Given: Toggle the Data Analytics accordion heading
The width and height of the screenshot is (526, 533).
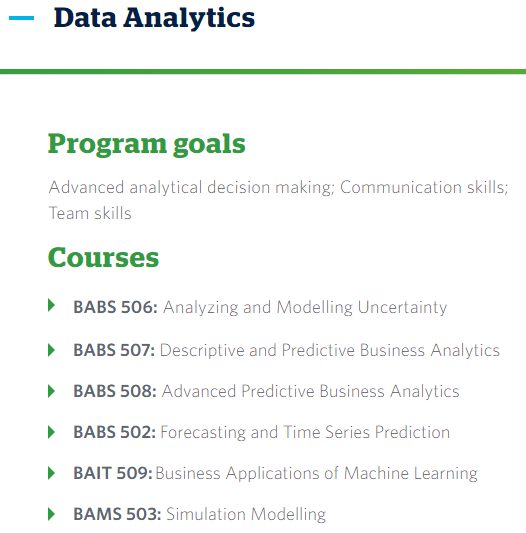Looking at the screenshot, I should tap(154, 18).
